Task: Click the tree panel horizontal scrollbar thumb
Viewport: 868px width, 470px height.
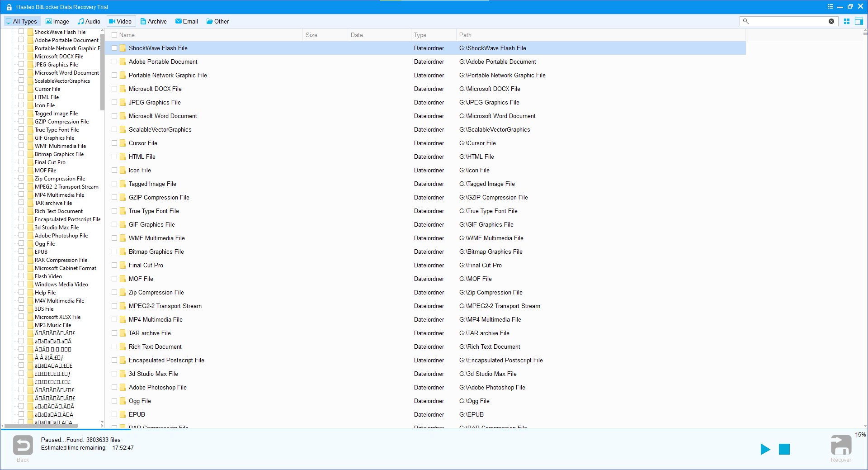Action: (41, 426)
